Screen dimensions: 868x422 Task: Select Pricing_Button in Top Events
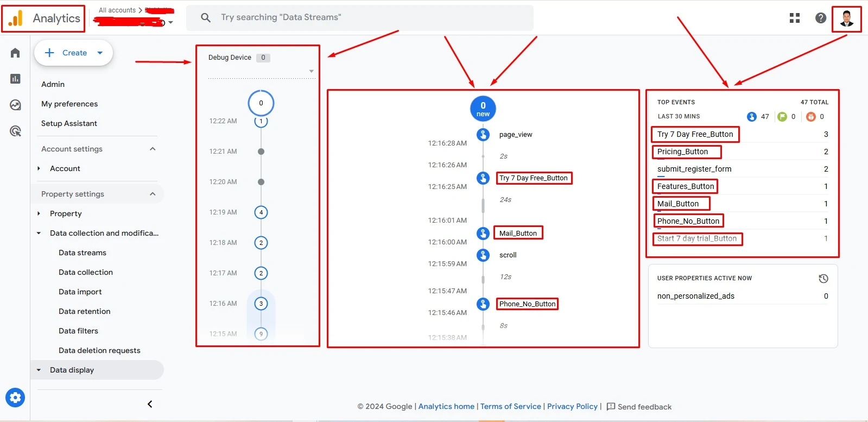(682, 152)
